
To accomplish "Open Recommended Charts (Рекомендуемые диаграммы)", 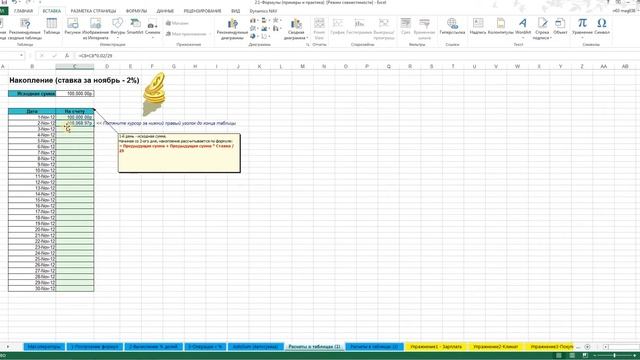I will click(x=232, y=29).
